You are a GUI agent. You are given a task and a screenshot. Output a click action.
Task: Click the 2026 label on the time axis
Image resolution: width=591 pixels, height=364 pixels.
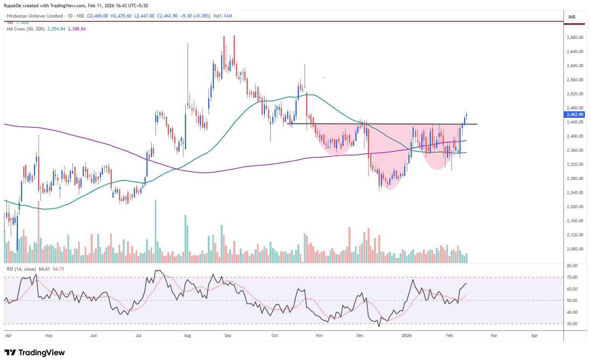(407, 336)
